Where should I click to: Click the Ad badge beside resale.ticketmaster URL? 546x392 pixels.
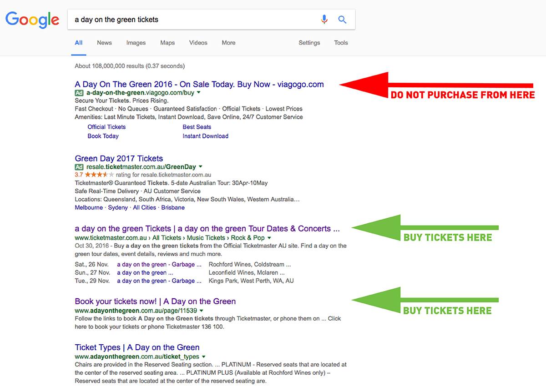[x=79, y=167]
